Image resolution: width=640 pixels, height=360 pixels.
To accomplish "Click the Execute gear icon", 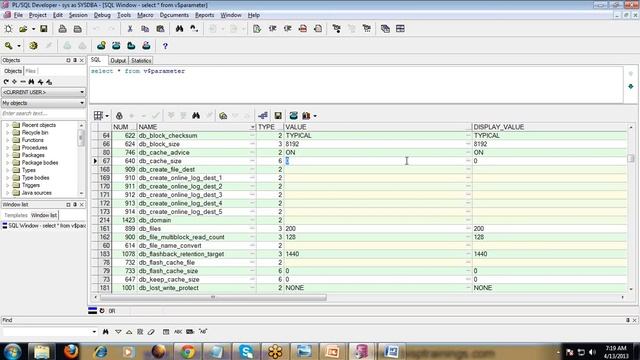I will [33, 46].
